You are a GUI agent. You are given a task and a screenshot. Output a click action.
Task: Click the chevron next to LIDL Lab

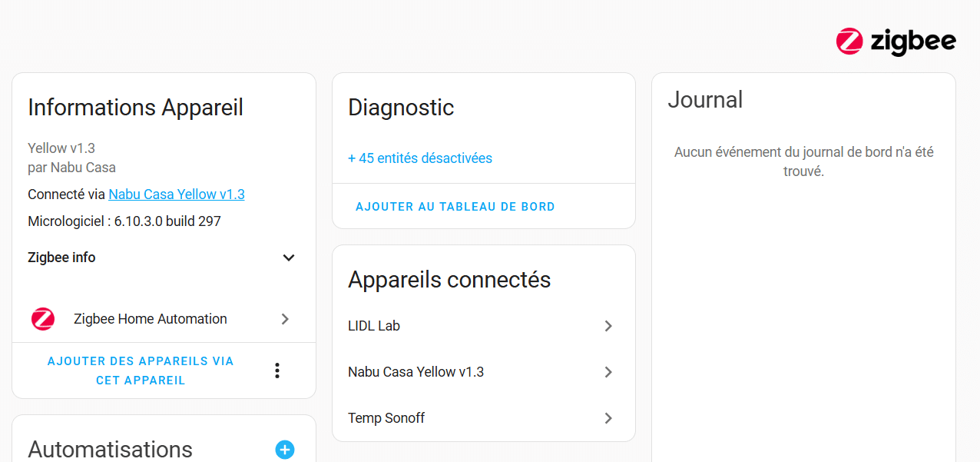608,326
